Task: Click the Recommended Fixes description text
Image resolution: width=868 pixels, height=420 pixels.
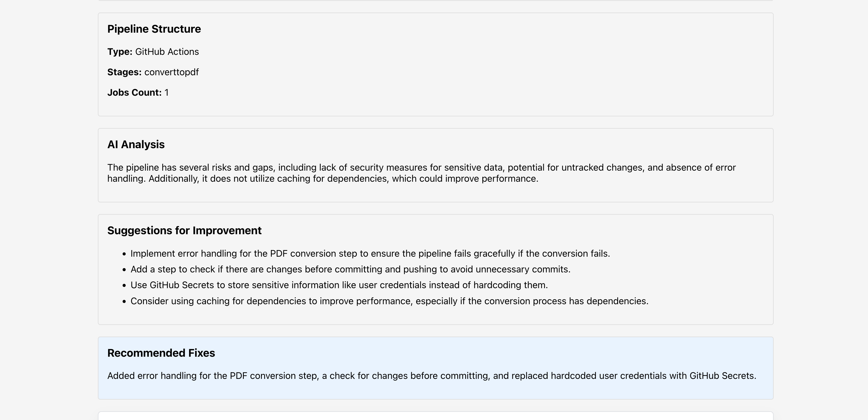Action: [x=431, y=376]
